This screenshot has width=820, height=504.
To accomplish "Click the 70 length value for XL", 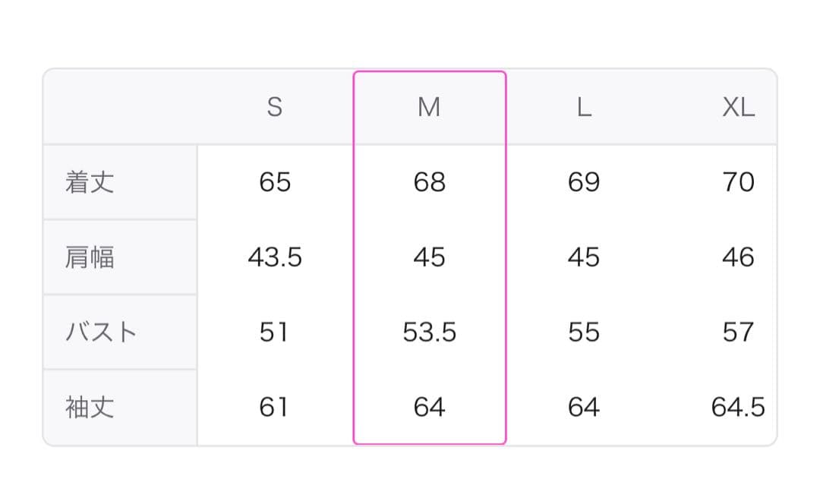I will 738,182.
